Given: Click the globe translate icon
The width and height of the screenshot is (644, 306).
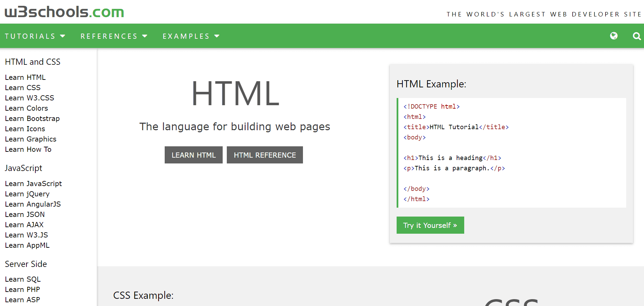Looking at the screenshot, I should [x=614, y=36].
